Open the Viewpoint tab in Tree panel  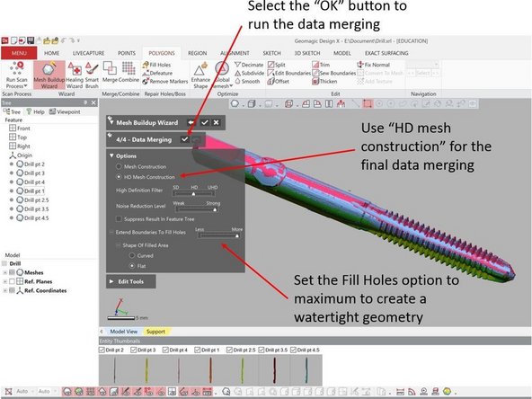[x=65, y=111]
